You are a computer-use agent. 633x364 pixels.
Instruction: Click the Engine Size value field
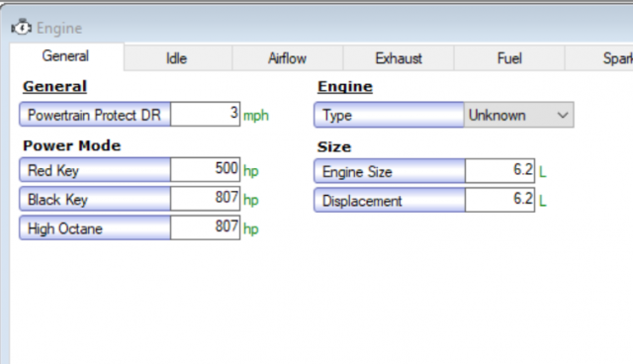tap(499, 171)
